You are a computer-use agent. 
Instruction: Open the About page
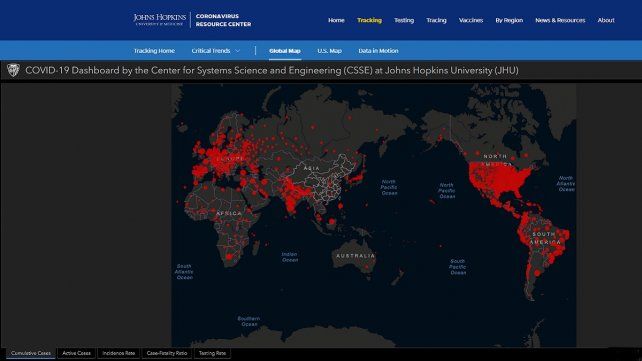[606, 20]
